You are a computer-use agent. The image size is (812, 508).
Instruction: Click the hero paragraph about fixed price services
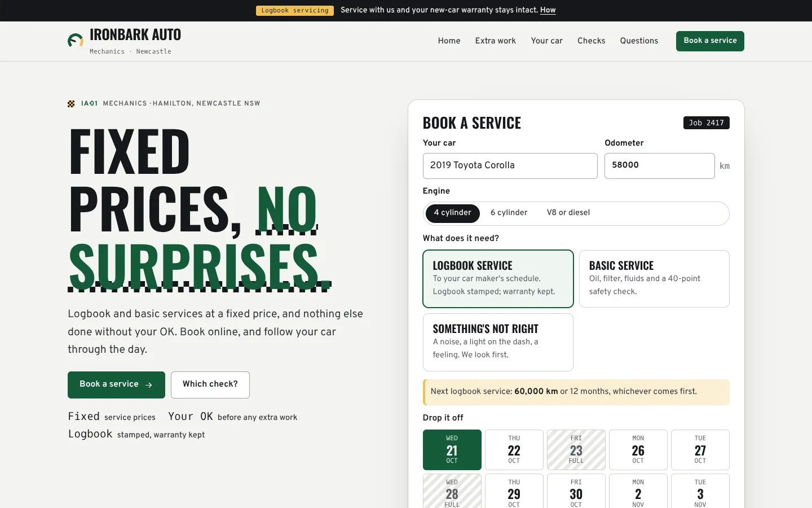(x=215, y=331)
